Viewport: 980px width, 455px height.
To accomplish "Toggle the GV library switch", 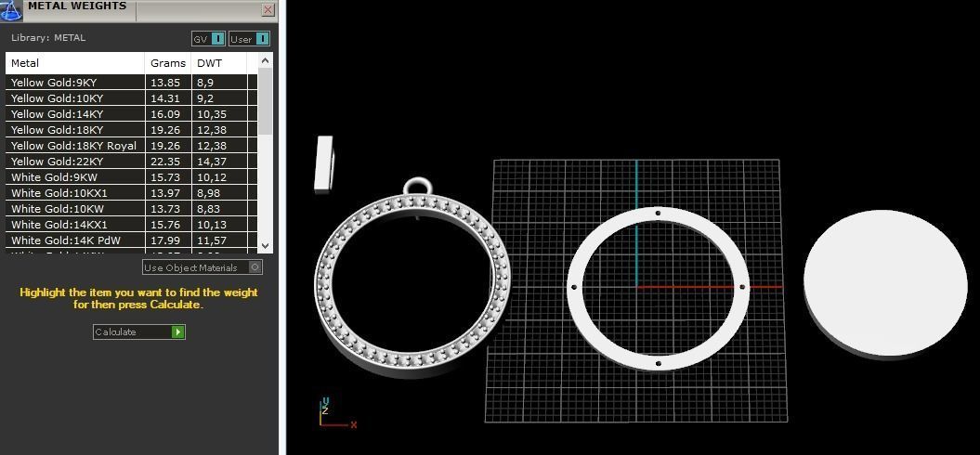I will [208, 39].
